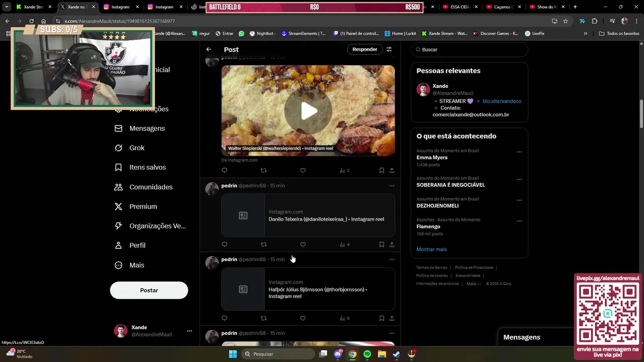Open more options for SOBERANIA É INEGOCIÁVEL trend
Screen dimensions: 644x362
[519, 179]
